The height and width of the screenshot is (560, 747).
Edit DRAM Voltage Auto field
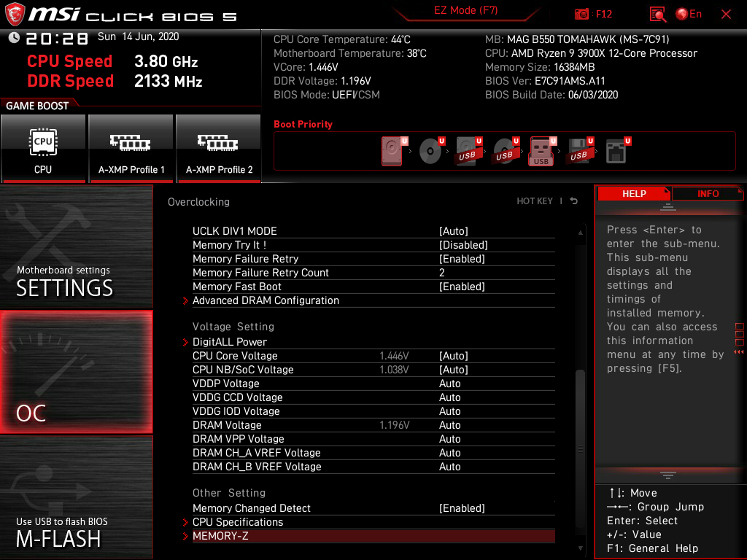(449, 425)
